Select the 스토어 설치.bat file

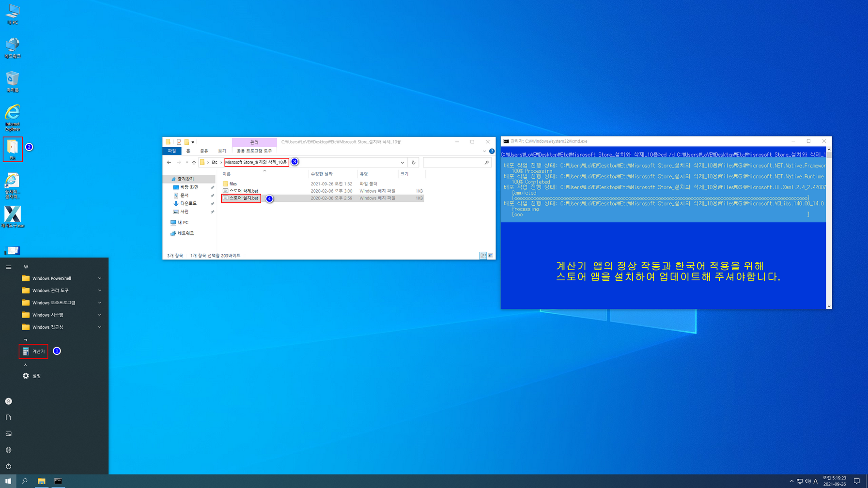323,198
